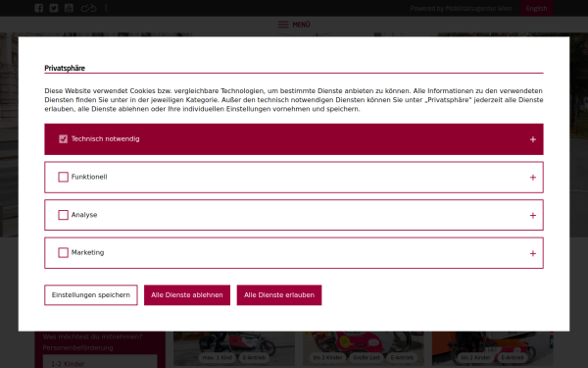Enable the Funktionell checkbox
588x368 pixels.
tap(63, 177)
